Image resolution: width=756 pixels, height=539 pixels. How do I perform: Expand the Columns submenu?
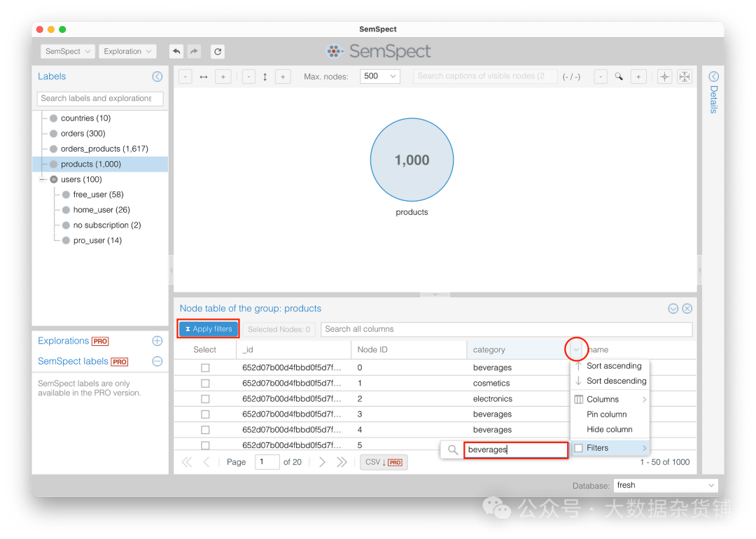[x=610, y=399]
